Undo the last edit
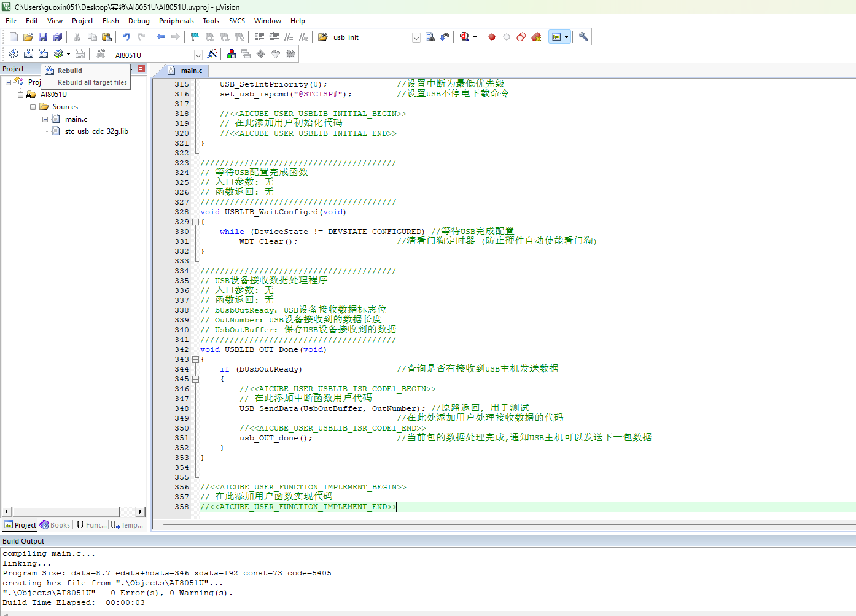Screen dimensions: 856x616 point(126,37)
